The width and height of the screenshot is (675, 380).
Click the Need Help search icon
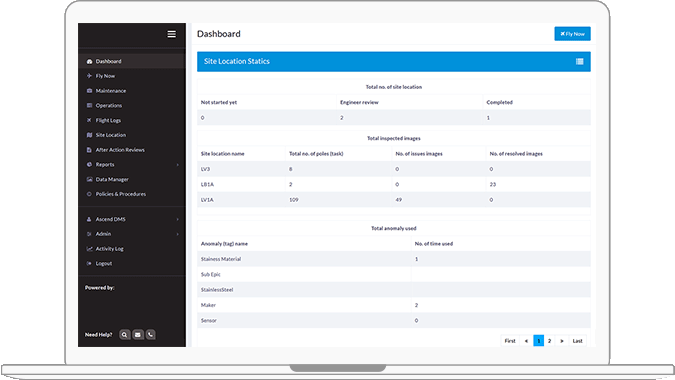(124, 335)
